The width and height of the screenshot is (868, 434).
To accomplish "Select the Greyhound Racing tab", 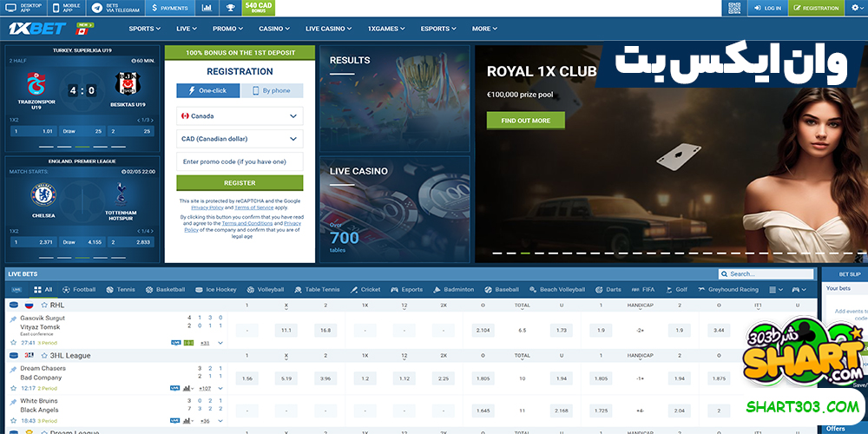I will click(x=728, y=290).
